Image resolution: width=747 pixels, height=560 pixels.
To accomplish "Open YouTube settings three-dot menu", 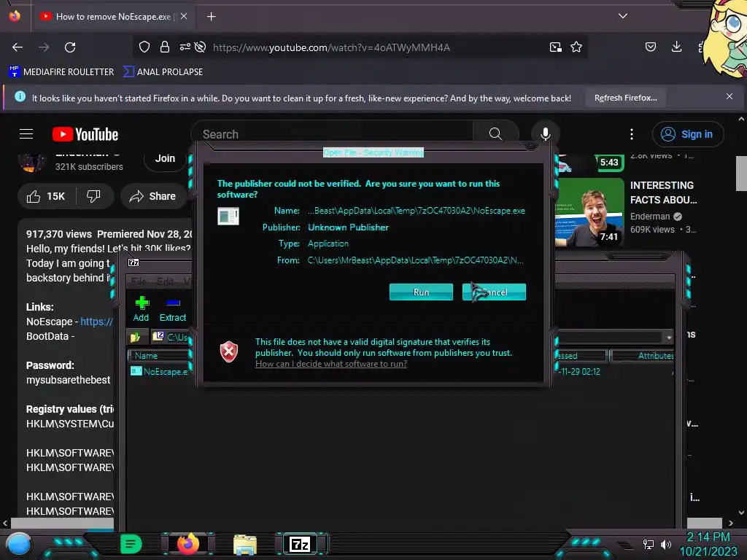I will pyautogui.click(x=632, y=134).
